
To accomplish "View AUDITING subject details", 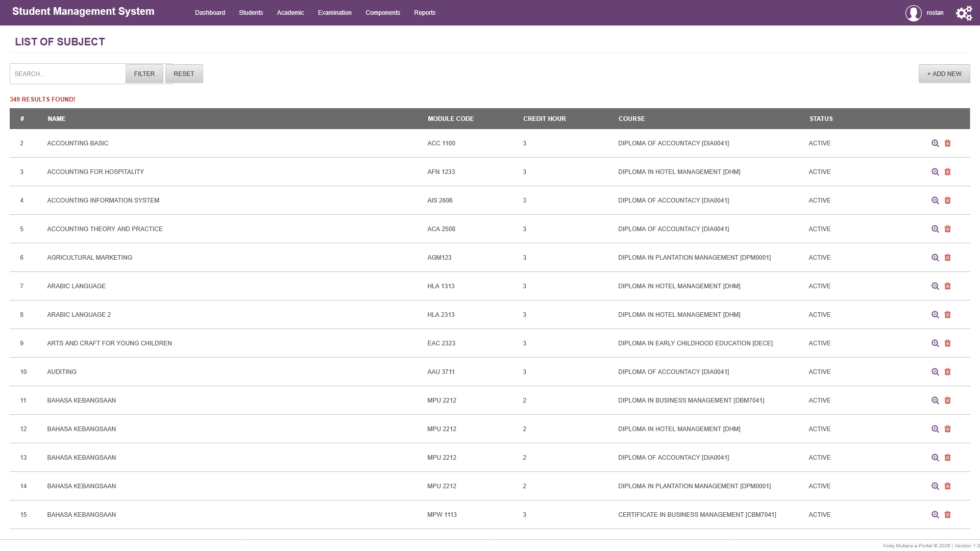I will pyautogui.click(x=935, y=372).
